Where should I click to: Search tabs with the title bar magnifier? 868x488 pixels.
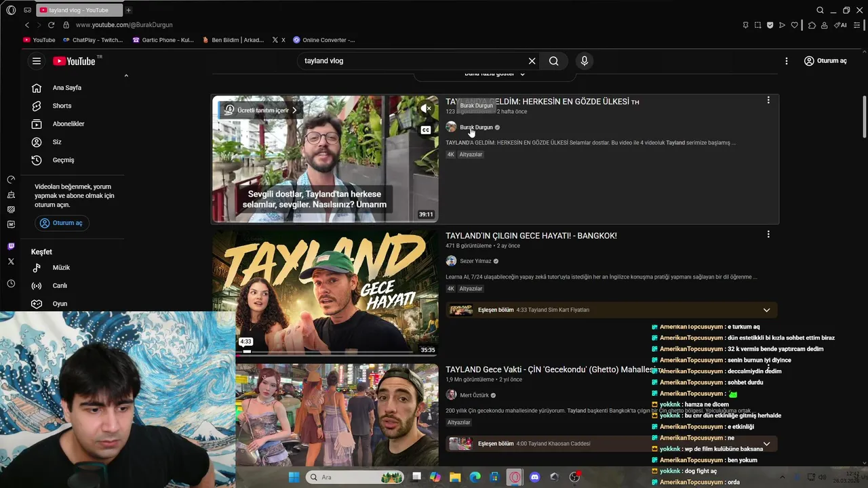click(x=820, y=10)
